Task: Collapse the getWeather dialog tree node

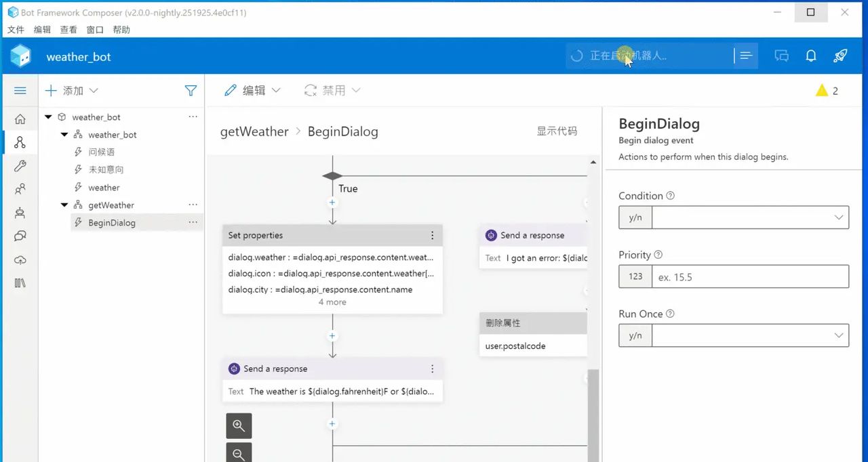Action: point(64,205)
